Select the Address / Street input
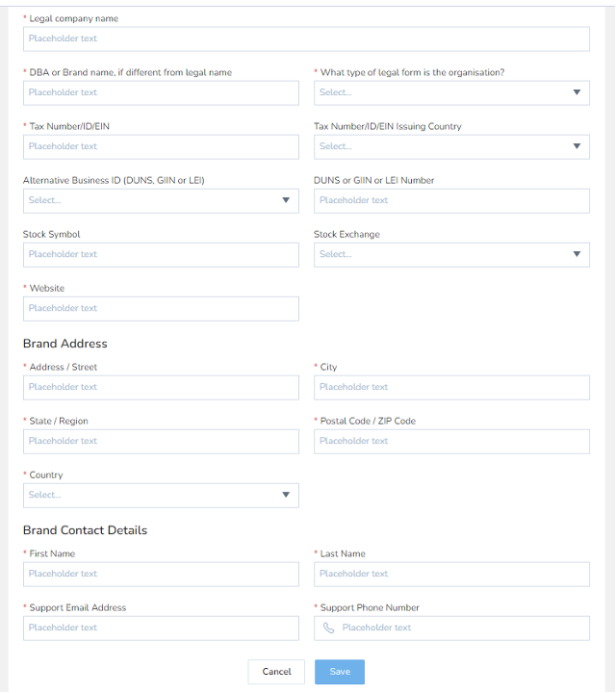The height and width of the screenshot is (693, 616). coord(161,387)
